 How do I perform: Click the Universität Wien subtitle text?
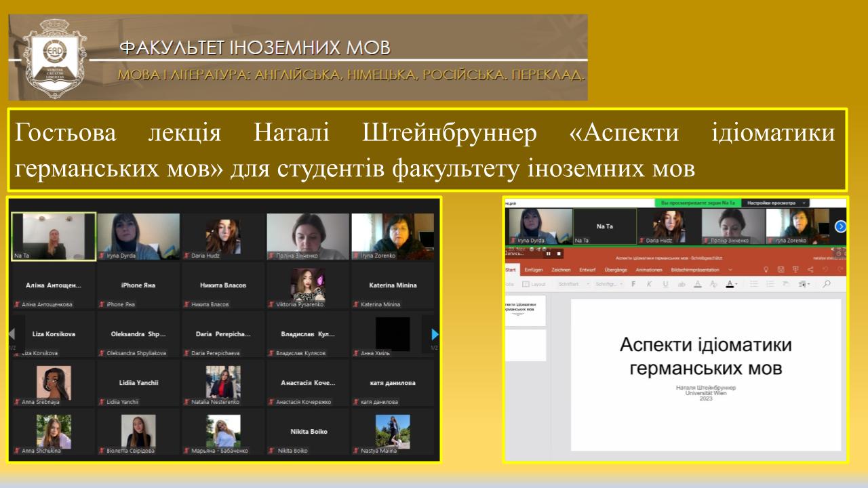point(705,392)
